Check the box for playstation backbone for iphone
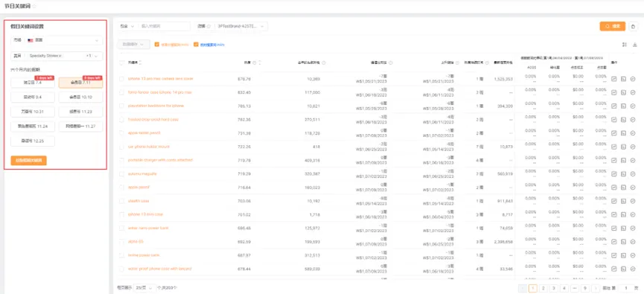644x294 pixels. (121, 106)
